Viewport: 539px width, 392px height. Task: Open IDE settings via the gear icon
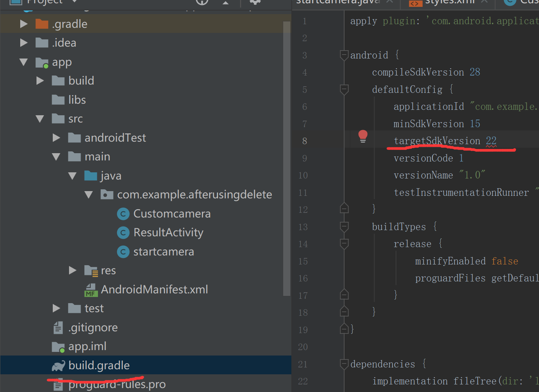[254, 2]
